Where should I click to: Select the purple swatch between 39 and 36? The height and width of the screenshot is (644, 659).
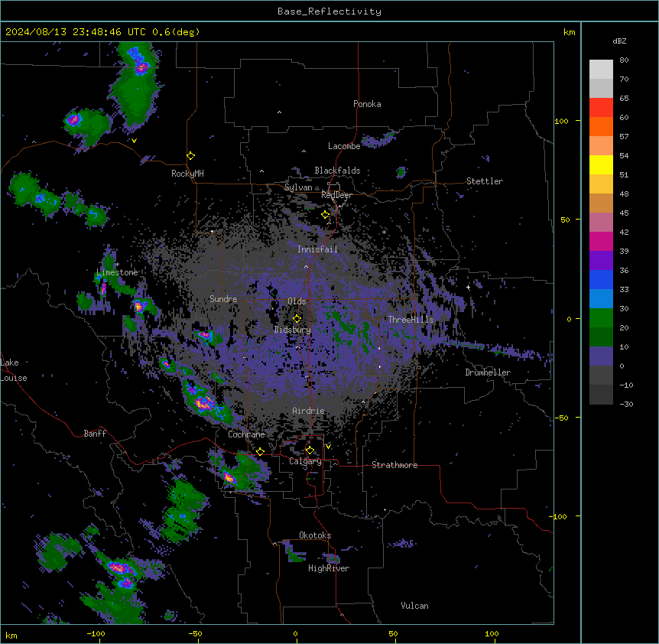tap(601, 261)
